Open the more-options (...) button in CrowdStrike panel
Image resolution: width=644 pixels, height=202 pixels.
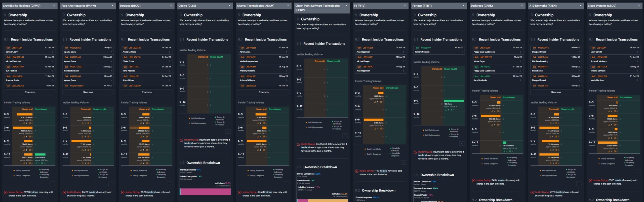tap(52, 184)
